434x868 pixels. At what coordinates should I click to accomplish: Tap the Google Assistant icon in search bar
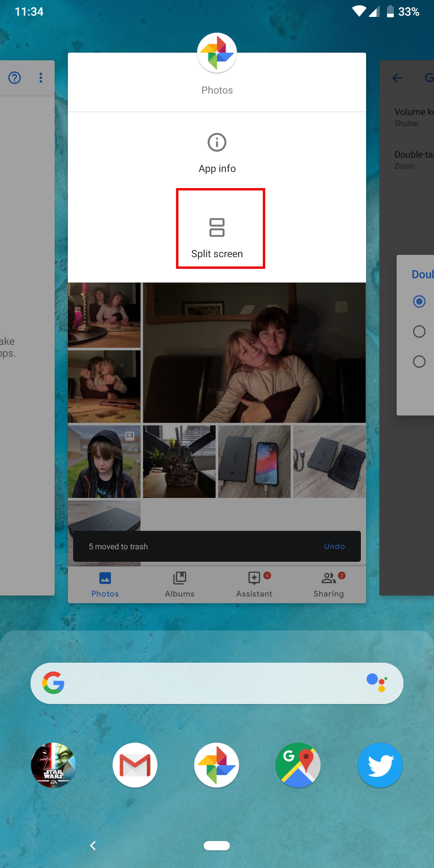377,683
